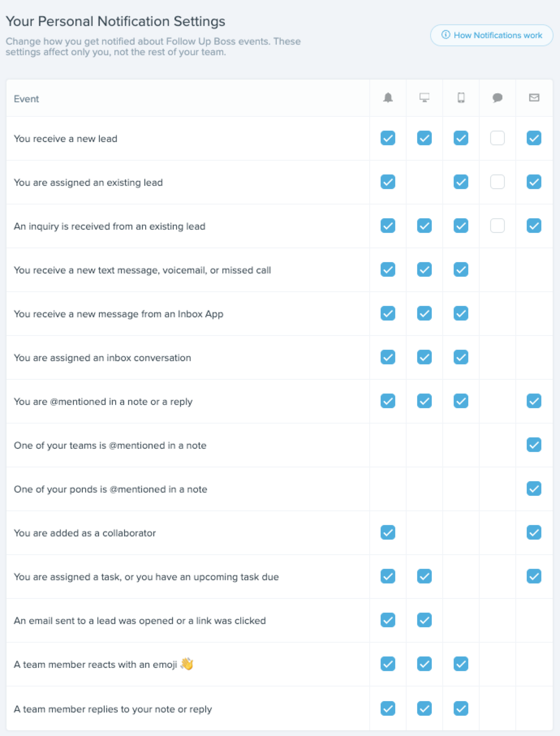Uncheck email for teams @mentioned in note

[x=534, y=445]
